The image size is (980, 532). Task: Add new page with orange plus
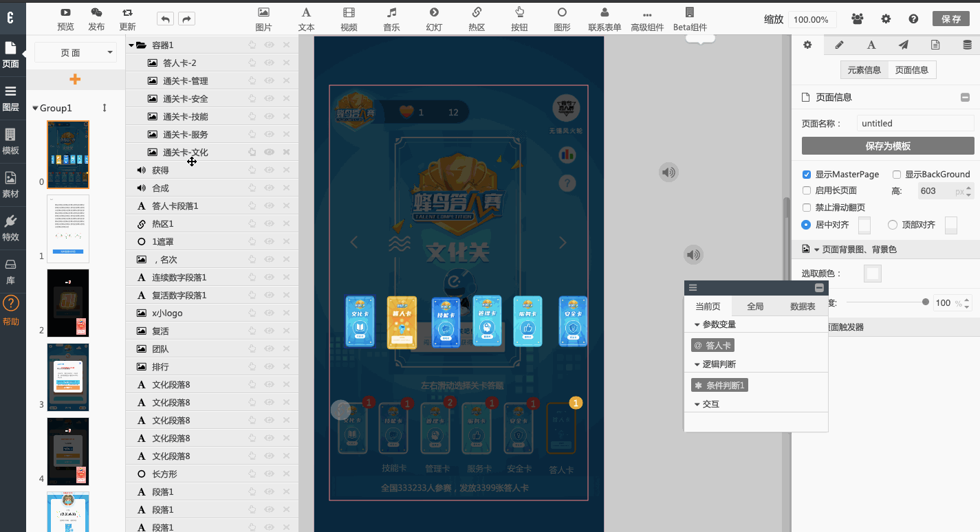75,80
